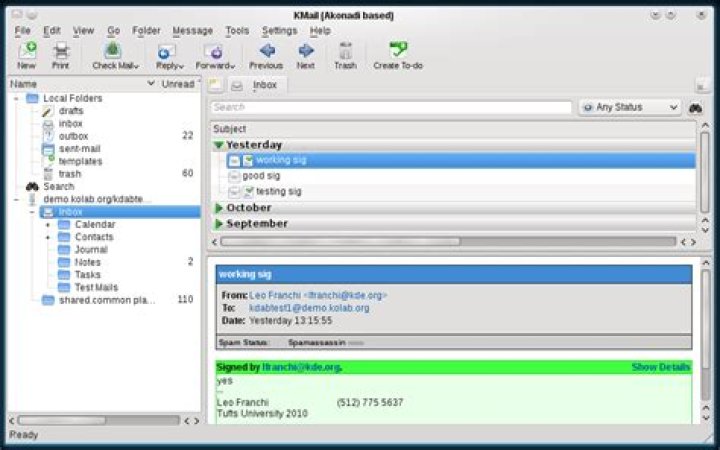
Task: Select the 'testing sig' message
Action: [x=279, y=191]
